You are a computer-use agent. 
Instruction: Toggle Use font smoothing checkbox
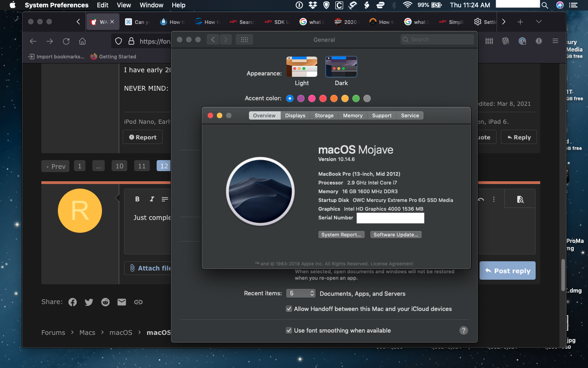pyautogui.click(x=289, y=330)
